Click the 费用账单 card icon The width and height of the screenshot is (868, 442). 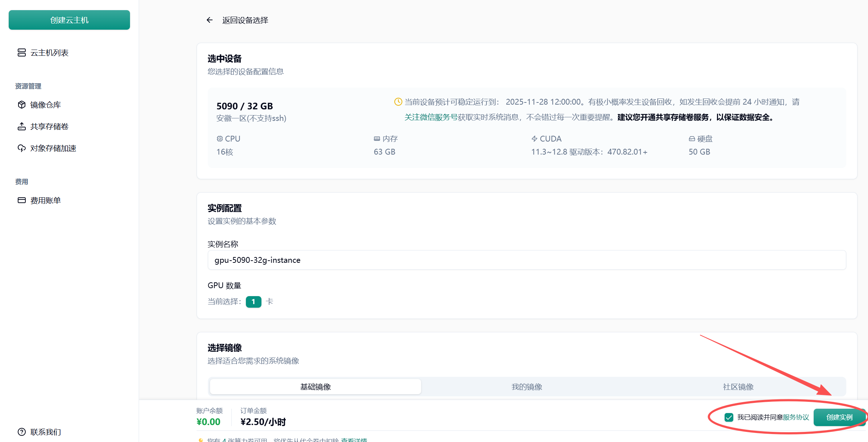coord(22,201)
